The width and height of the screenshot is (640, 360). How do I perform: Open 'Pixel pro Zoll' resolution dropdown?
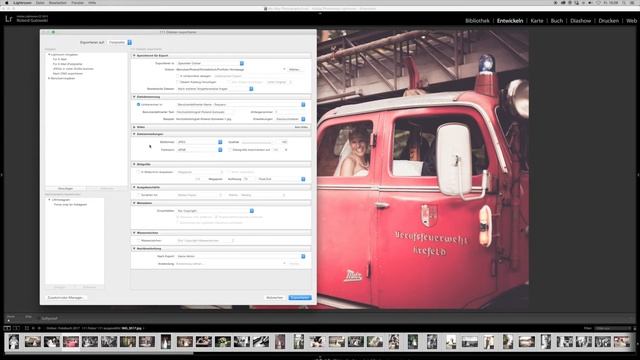tap(282, 179)
